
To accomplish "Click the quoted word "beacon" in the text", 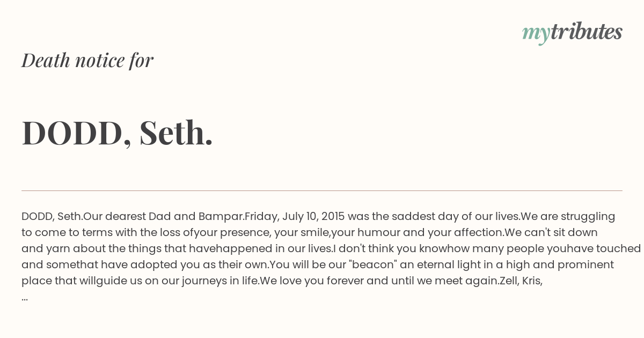I will pos(379,265).
